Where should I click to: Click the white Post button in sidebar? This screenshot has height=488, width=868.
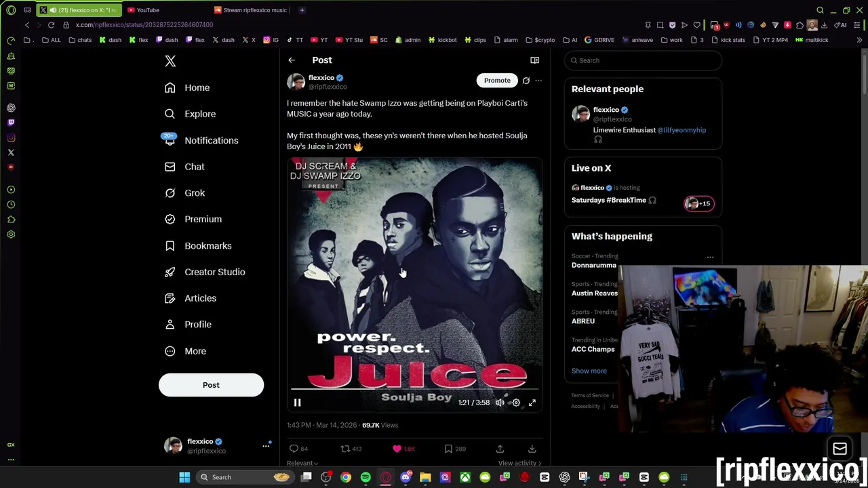[x=211, y=385]
